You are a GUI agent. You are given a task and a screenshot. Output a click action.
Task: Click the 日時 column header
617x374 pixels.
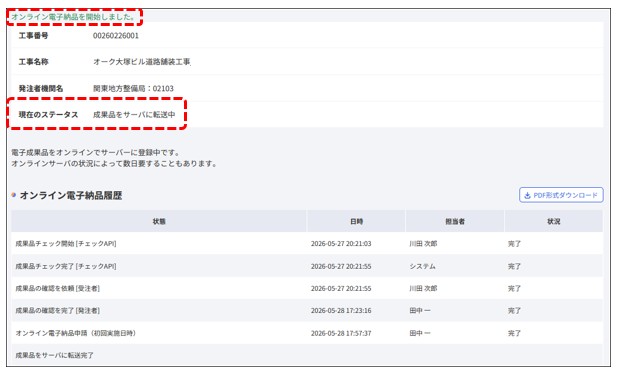coord(357,221)
